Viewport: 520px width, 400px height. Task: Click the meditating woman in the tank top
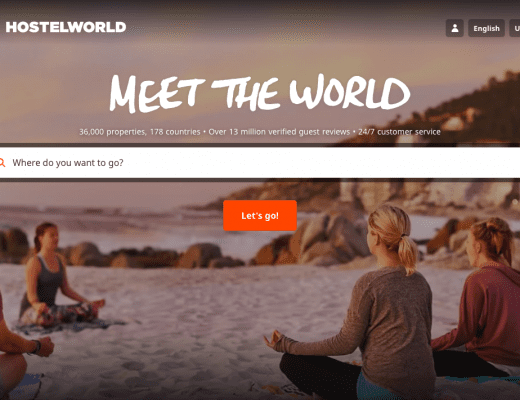point(58,275)
